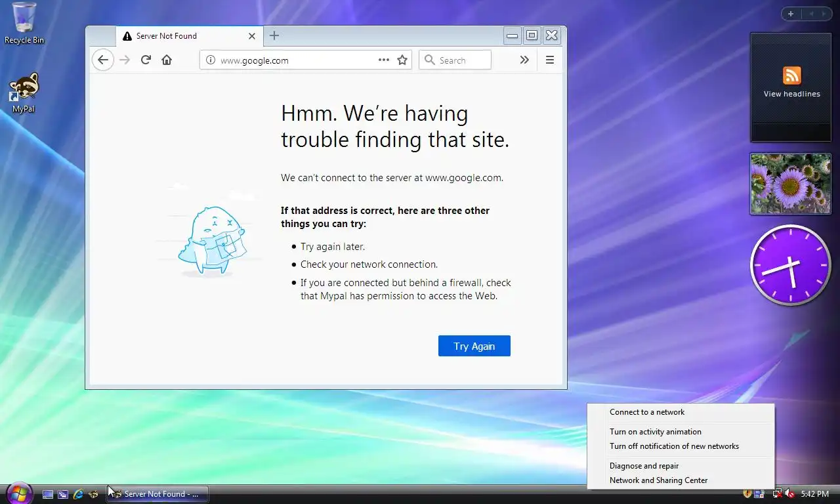Open the site information icon in address bar
Screen dimensions: 840x504
[211, 60]
